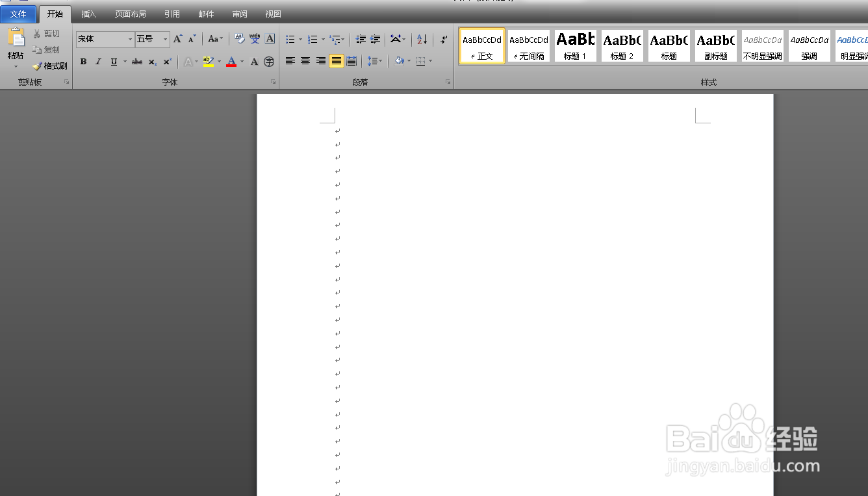Screen dimensions: 868x496
Task: Apply paragraph shading paint bucket
Action: coord(399,61)
